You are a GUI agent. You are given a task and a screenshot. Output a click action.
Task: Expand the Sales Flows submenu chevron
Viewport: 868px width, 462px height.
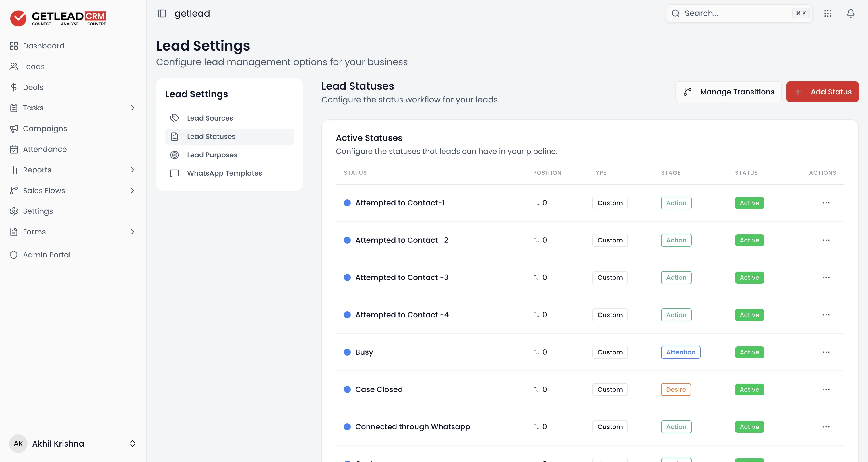[x=132, y=190]
